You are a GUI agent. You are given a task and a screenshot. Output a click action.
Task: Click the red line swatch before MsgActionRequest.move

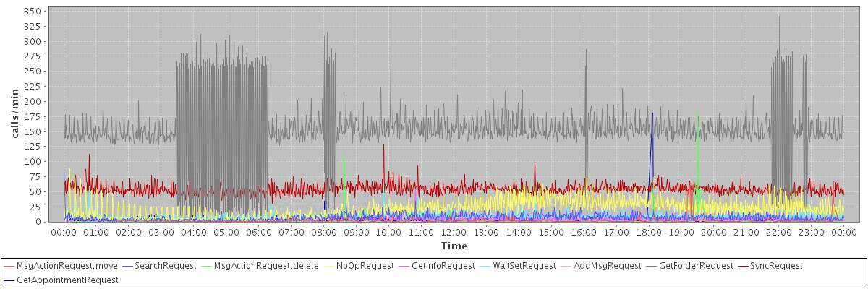[9, 266]
